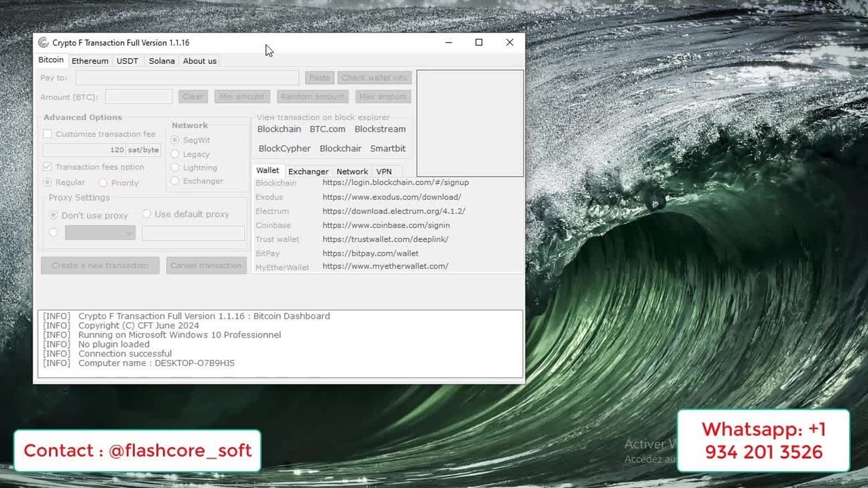Open the Ethereum tab
This screenshot has height=488, width=868.
click(90, 61)
